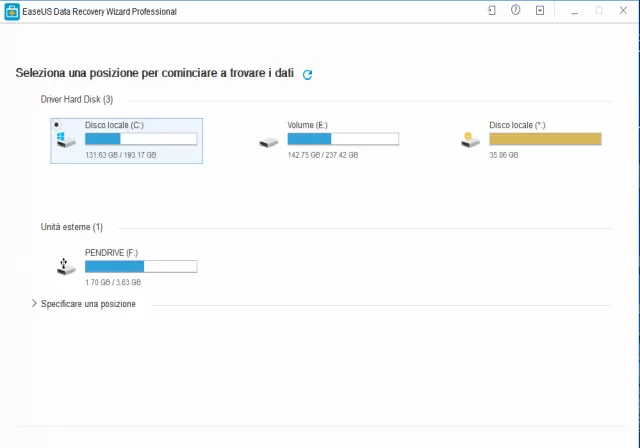The width and height of the screenshot is (640, 448).
Task: Select the Disco locale (C:) radio button
Action: click(57, 124)
